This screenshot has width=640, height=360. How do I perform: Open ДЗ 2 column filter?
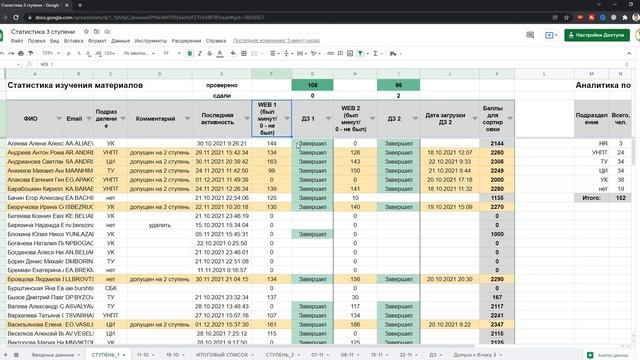pos(415,119)
